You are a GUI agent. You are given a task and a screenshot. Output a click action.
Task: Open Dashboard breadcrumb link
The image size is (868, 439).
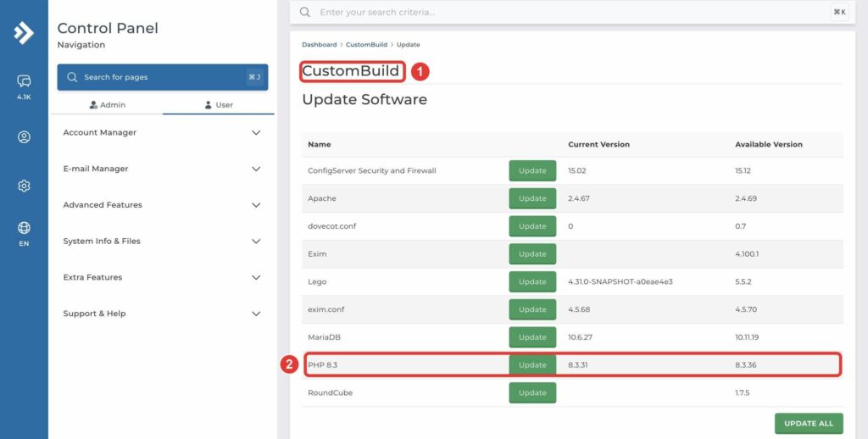(x=319, y=45)
